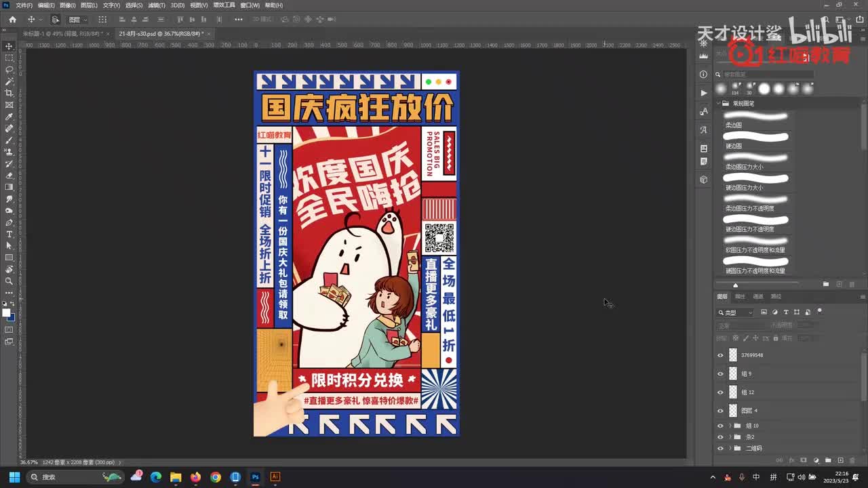Open the Layers panel flyout menu
This screenshot has width=868, height=488.
point(863,296)
